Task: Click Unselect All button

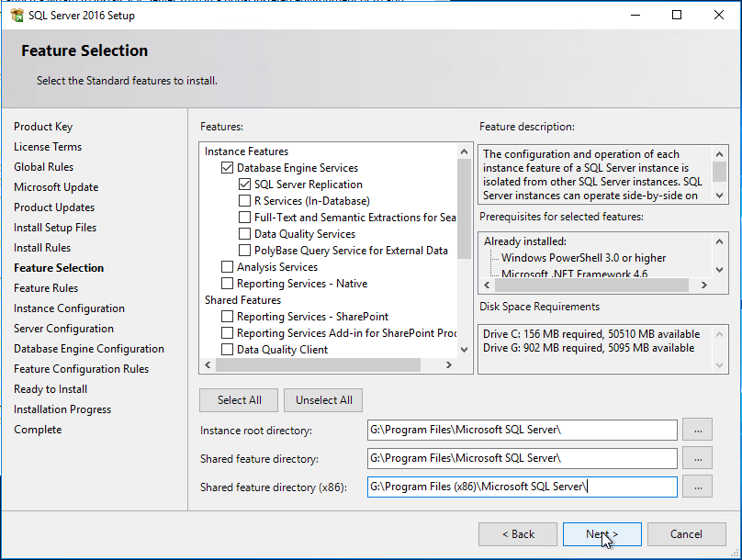Action: click(323, 400)
